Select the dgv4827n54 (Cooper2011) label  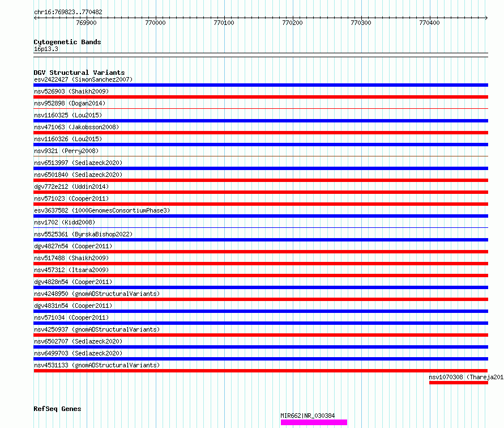73,246
